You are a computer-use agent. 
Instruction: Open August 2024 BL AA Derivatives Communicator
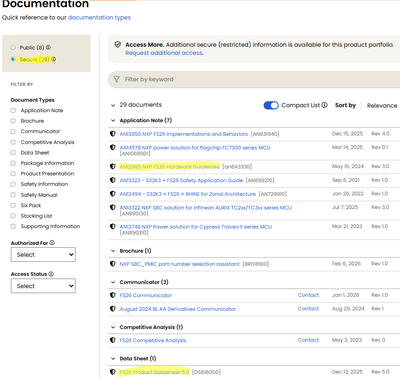coord(178,309)
